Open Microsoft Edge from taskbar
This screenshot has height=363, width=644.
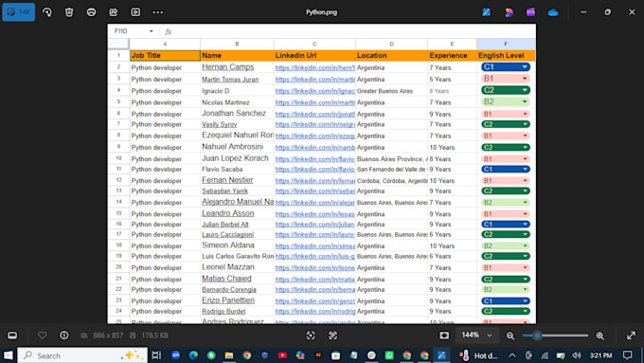pos(193,355)
